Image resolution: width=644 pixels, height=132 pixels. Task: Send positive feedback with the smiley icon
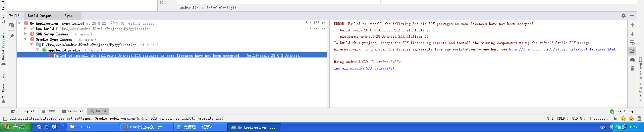pyautogui.click(x=623, y=118)
